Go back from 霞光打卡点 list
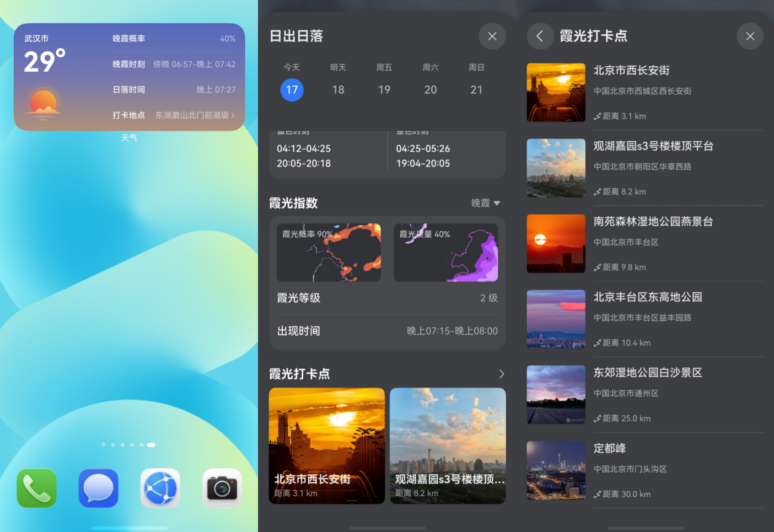This screenshot has width=774, height=532. point(540,36)
